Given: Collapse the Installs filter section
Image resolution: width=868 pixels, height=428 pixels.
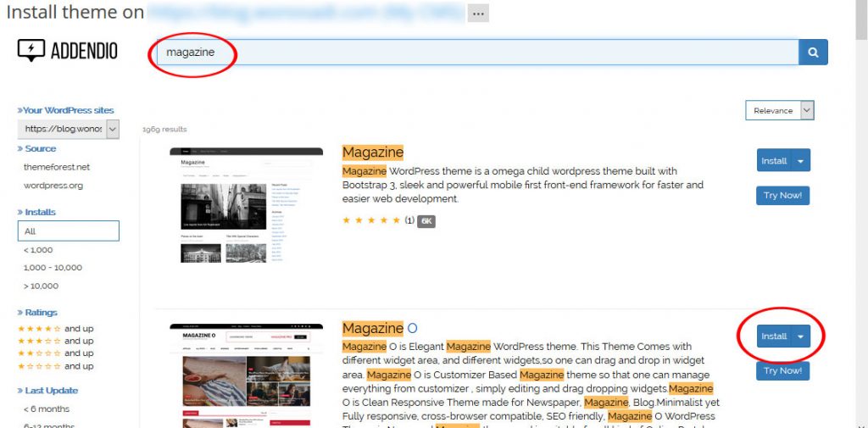Looking at the screenshot, I should point(36,212).
